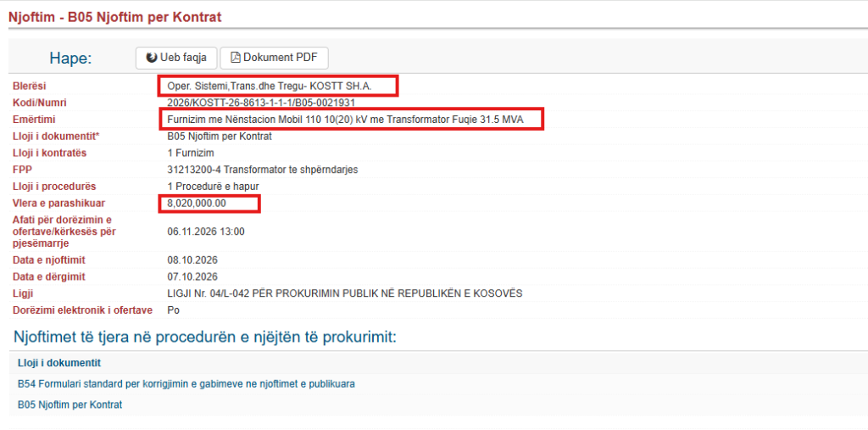The width and height of the screenshot is (868, 430).
Task: Select the title Furnizim me Nënstacion Mobil text
Action: pos(345,119)
